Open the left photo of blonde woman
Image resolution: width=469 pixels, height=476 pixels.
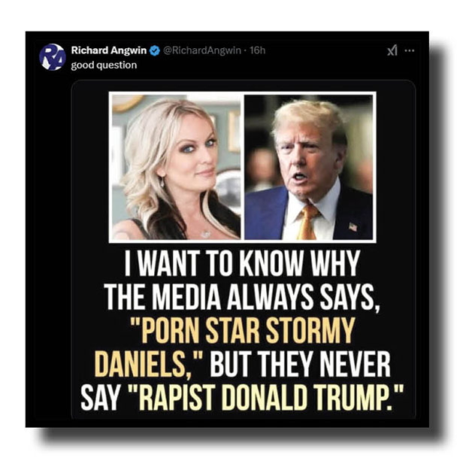click(x=177, y=167)
